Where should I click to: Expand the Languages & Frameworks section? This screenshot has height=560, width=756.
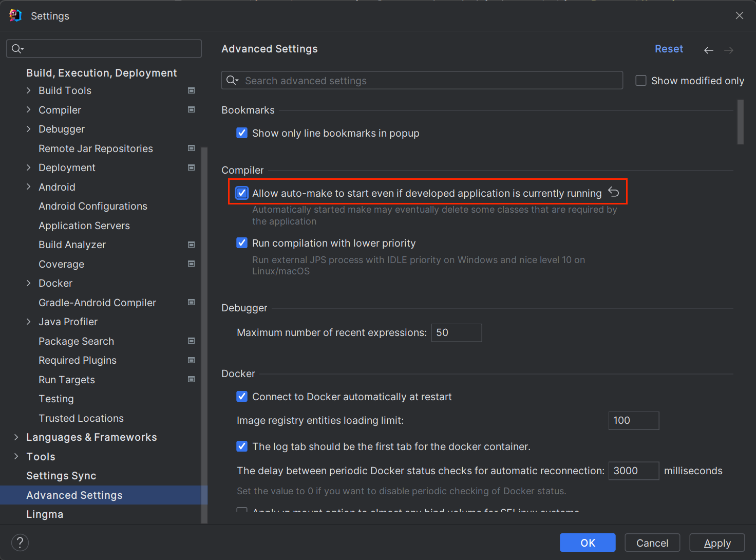pos(16,437)
